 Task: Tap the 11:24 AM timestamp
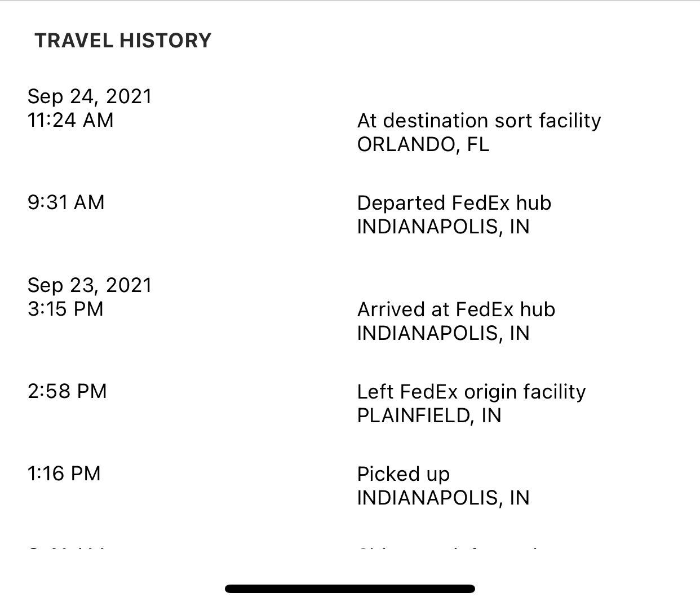(70, 120)
